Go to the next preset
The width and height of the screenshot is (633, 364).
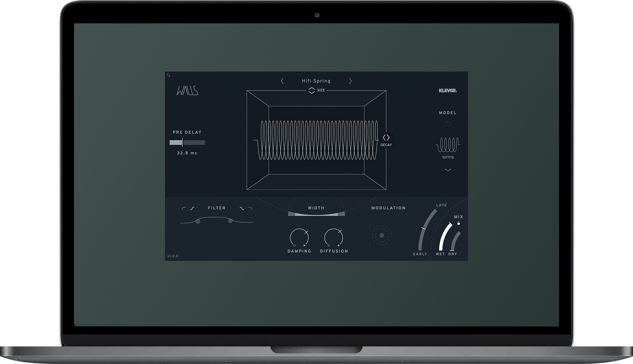coord(350,81)
